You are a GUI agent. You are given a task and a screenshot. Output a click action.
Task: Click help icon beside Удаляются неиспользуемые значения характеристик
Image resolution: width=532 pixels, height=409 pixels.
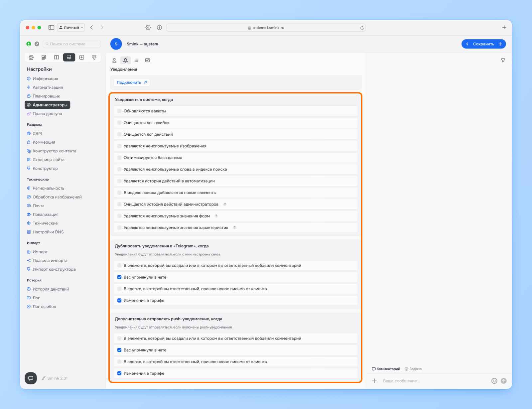[x=234, y=227]
